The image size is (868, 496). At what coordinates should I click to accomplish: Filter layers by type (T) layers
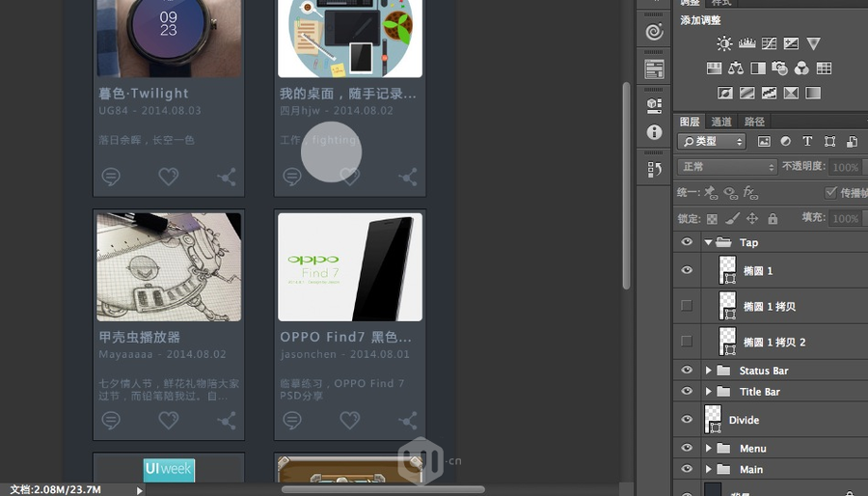pos(807,142)
